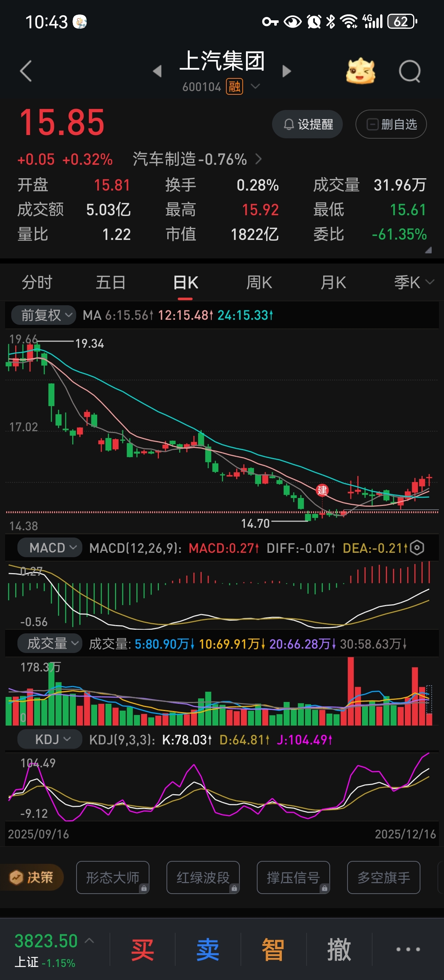
Task: Open 红绿波段 locked tool
Action: coord(203,877)
